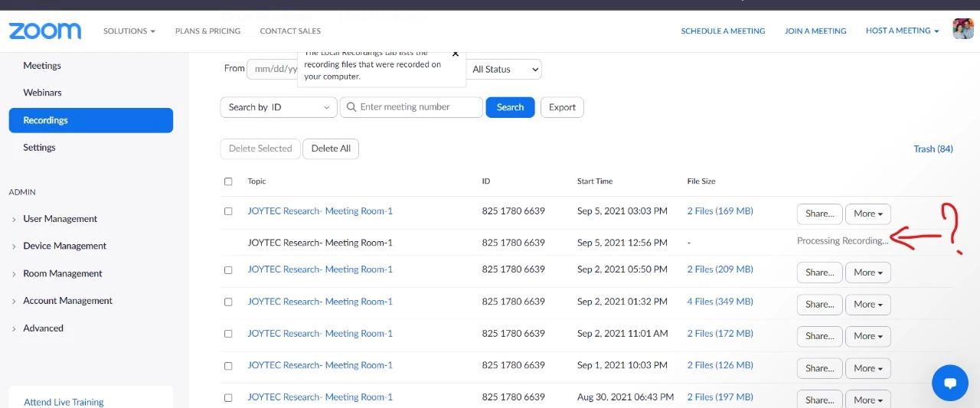
Task: Check the Sep 5, 2021 03:03 PM recording
Action: 228,211
